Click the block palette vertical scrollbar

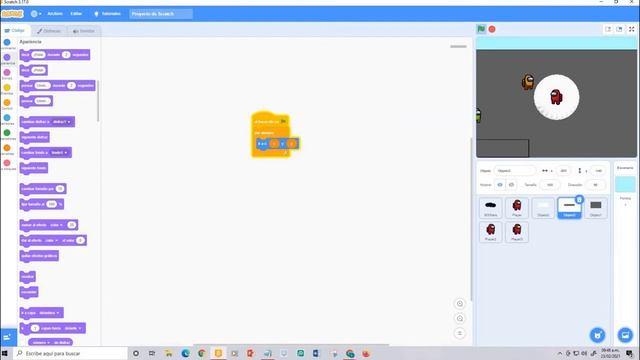point(98,101)
